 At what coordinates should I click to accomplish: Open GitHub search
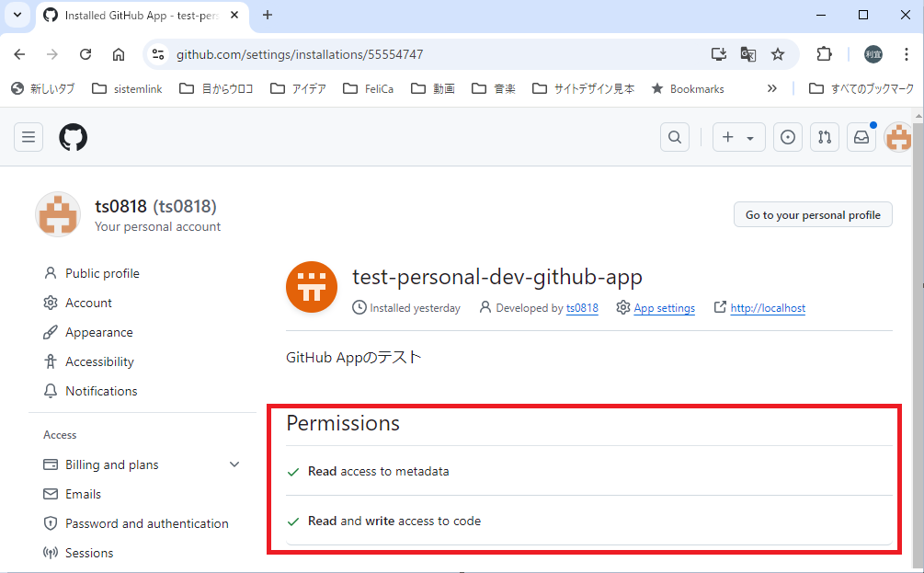(674, 136)
